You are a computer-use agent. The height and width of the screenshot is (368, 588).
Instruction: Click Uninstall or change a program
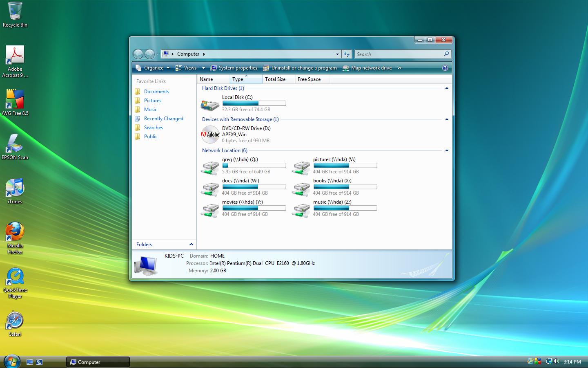tap(300, 68)
